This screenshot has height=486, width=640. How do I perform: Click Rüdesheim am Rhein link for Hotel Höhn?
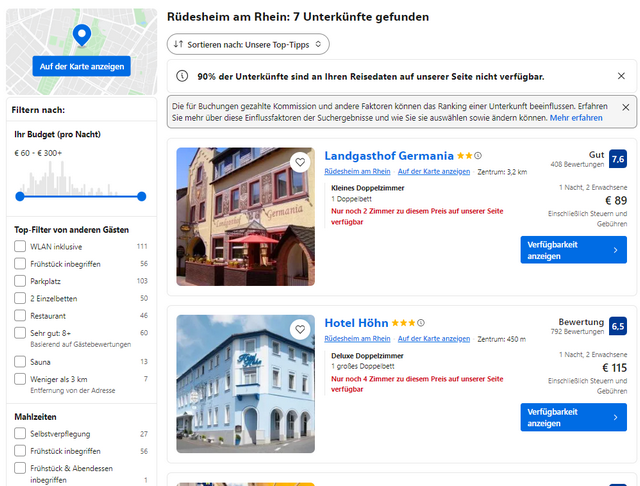click(x=357, y=339)
